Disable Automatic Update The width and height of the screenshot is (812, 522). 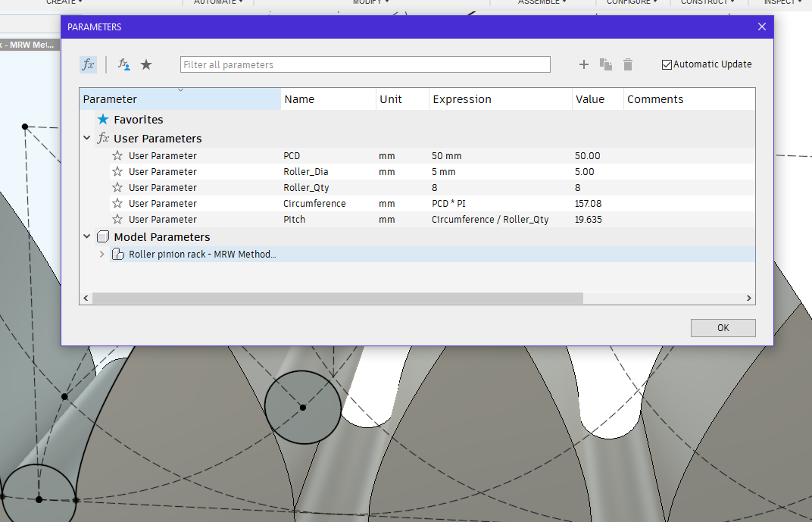667,64
